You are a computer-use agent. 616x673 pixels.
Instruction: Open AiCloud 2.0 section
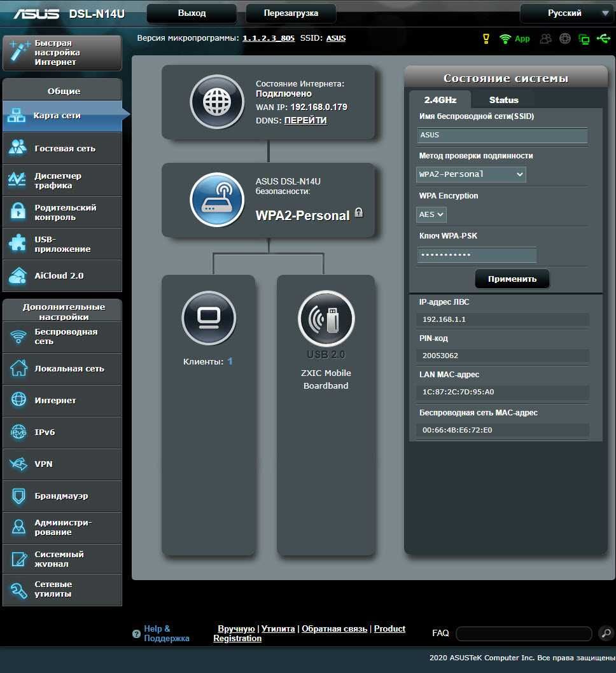pyautogui.click(x=62, y=275)
